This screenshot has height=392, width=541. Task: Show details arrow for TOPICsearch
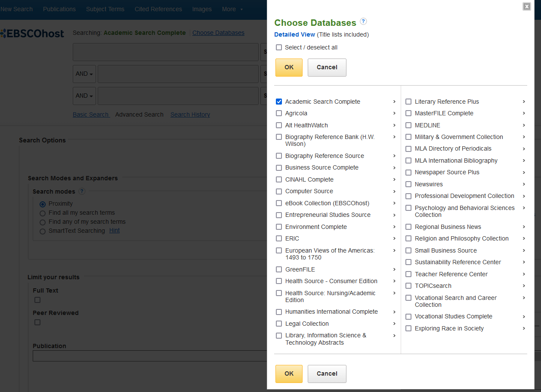click(524, 286)
